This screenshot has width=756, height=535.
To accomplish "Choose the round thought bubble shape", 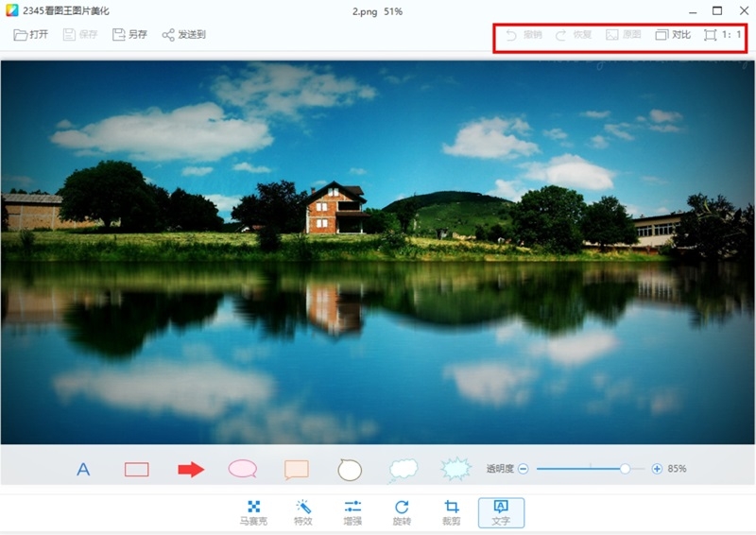I will tap(350, 469).
